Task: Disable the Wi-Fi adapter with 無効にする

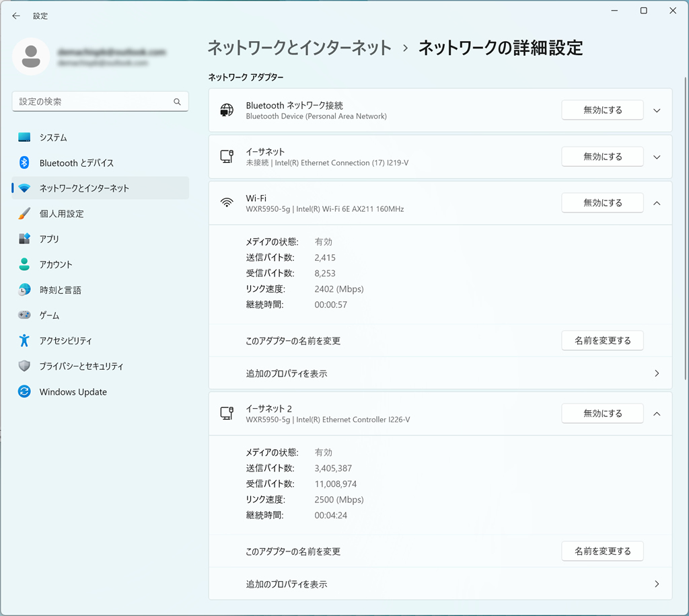Action: tap(602, 203)
